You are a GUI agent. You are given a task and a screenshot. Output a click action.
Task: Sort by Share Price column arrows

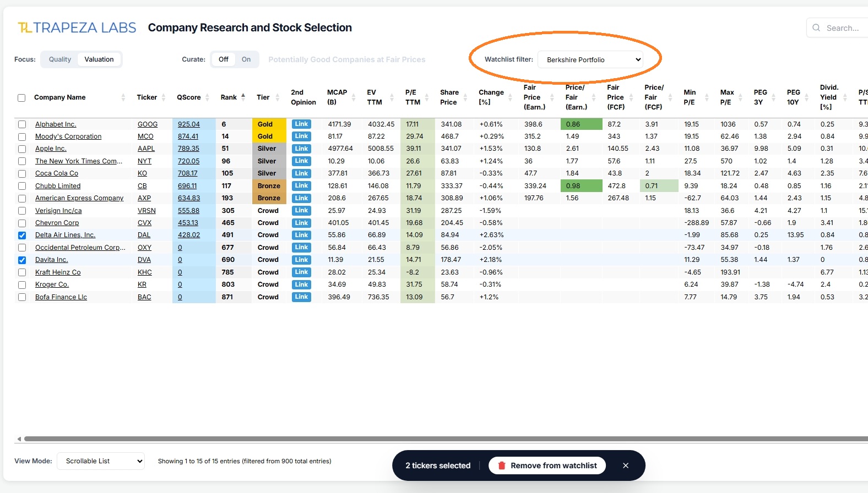pyautogui.click(x=465, y=97)
